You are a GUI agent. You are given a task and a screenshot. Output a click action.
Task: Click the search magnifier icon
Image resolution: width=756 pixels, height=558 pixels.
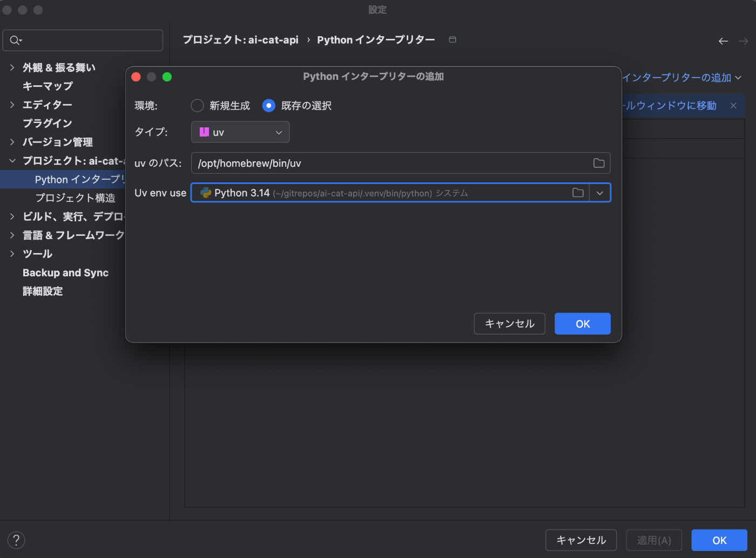point(16,40)
